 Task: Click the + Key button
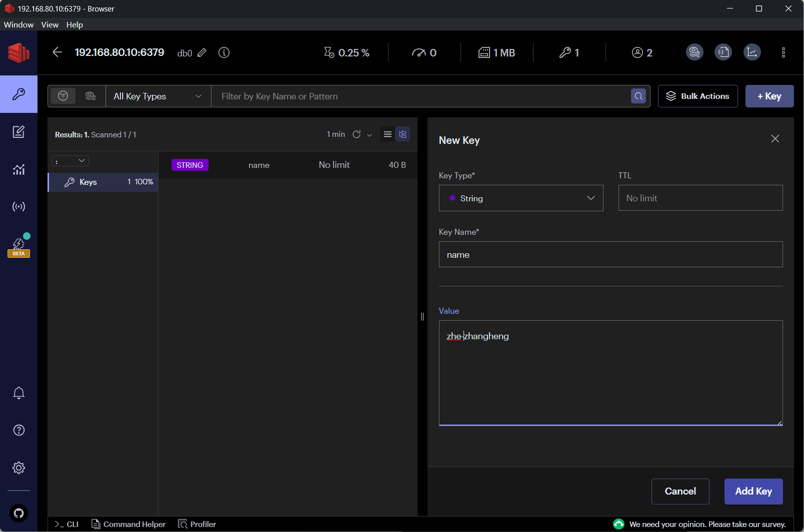[769, 96]
